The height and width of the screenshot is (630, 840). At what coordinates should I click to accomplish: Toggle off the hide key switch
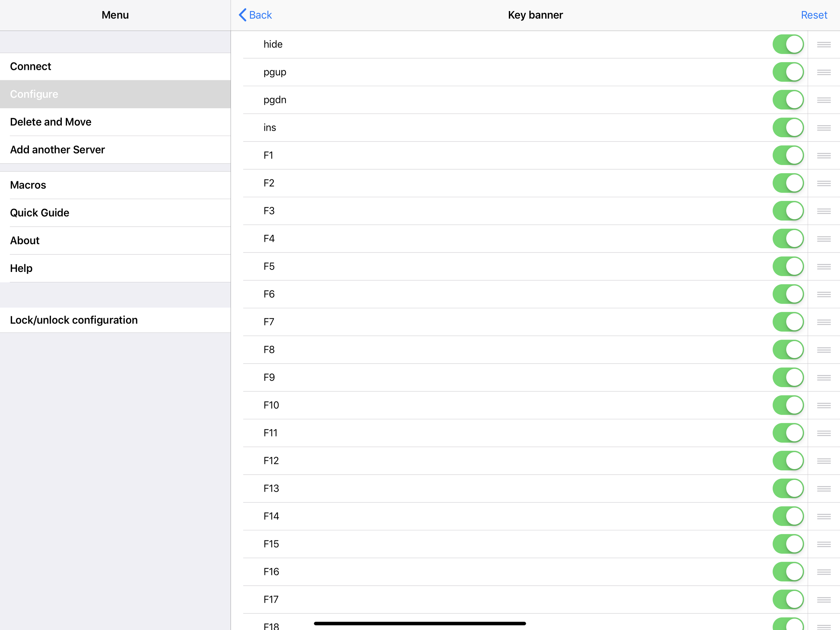point(788,45)
